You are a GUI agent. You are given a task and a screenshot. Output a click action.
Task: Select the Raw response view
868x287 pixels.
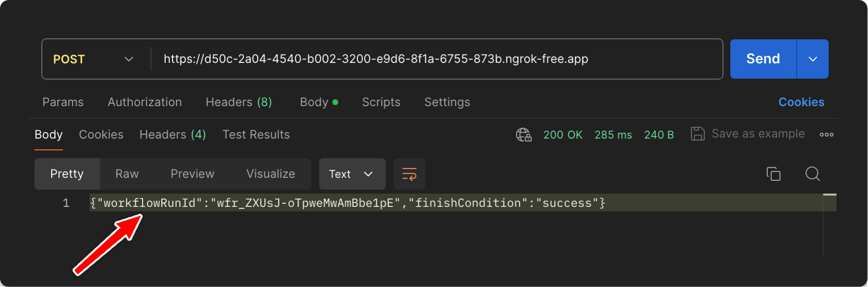point(127,174)
